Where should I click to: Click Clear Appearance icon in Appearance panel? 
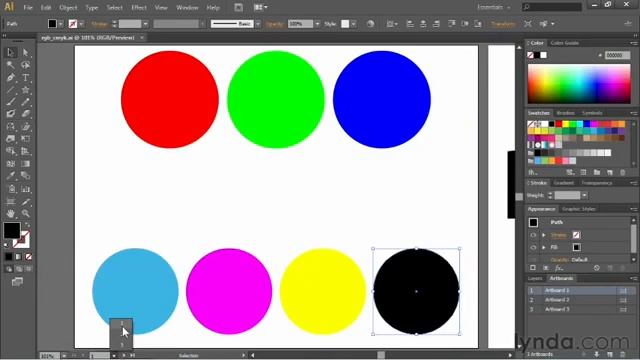(x=597, y=268)
